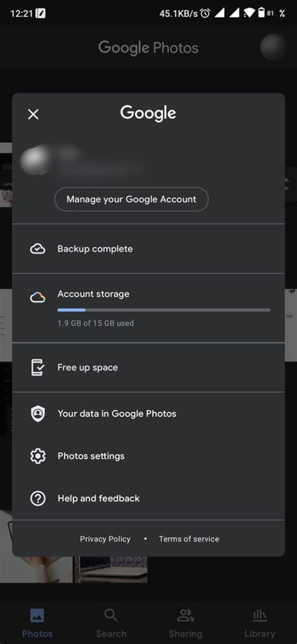The width and height of the screenshot is (297, 644).
Task: Switch to the Search tab
Action: tap(111, 623)
